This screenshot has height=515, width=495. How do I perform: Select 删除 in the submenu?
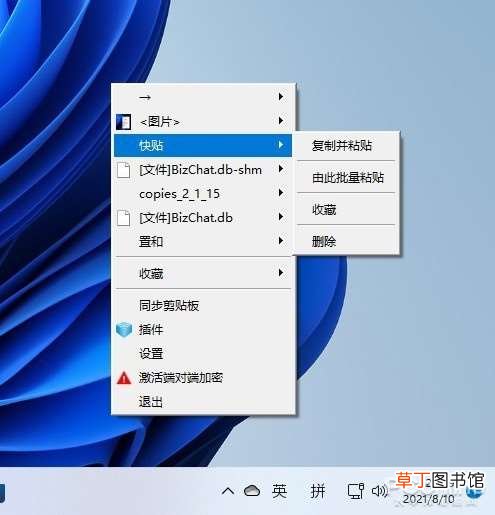(346, 241)
